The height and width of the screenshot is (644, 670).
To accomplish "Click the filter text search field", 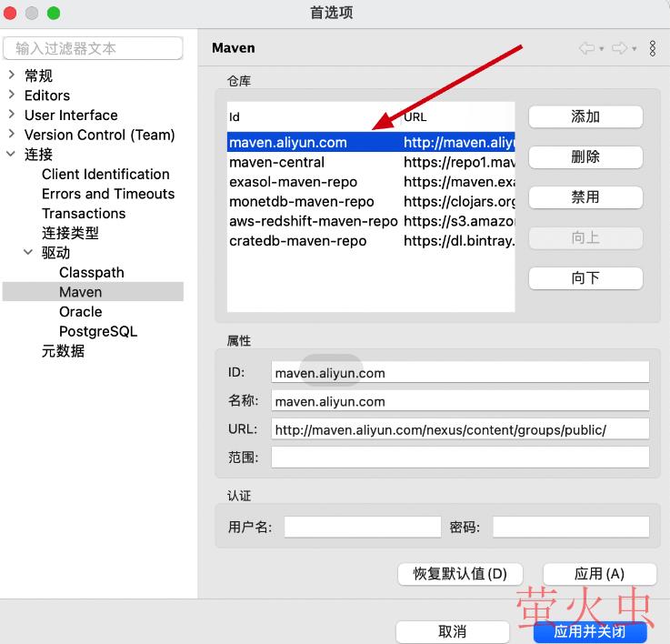I will tap(93, 48).
